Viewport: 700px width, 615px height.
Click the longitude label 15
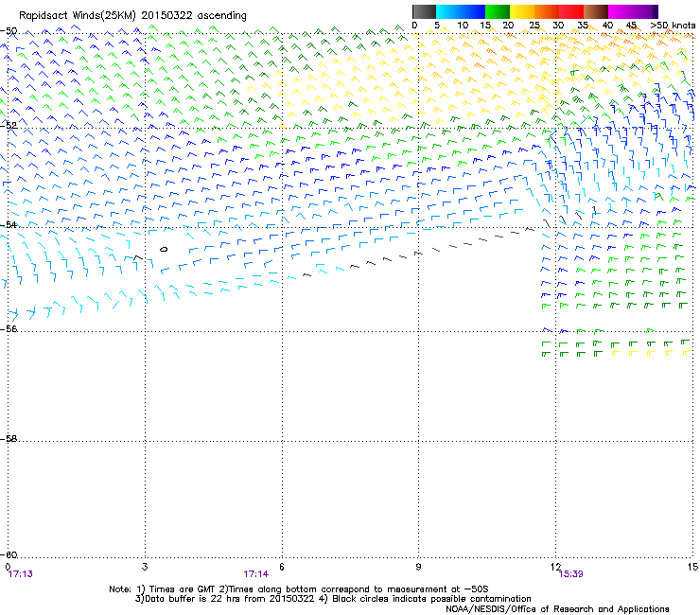(x=692, y=567)
